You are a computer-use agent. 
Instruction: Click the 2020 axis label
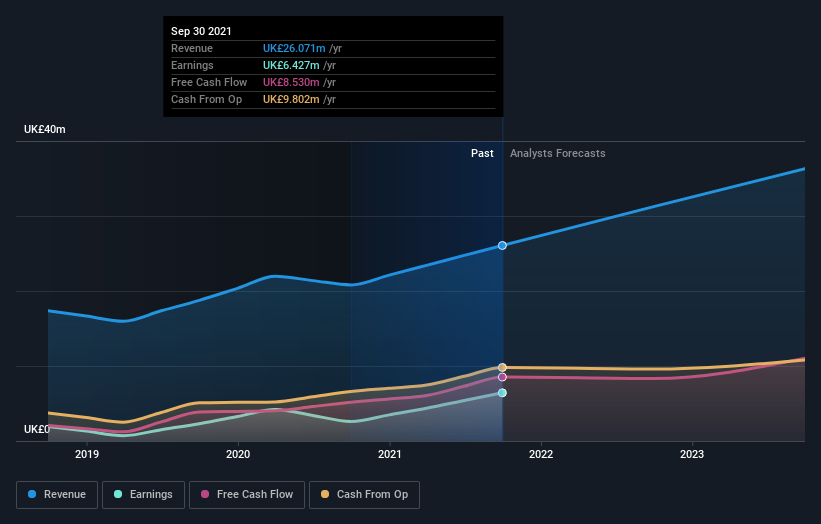tap(238, 454)
